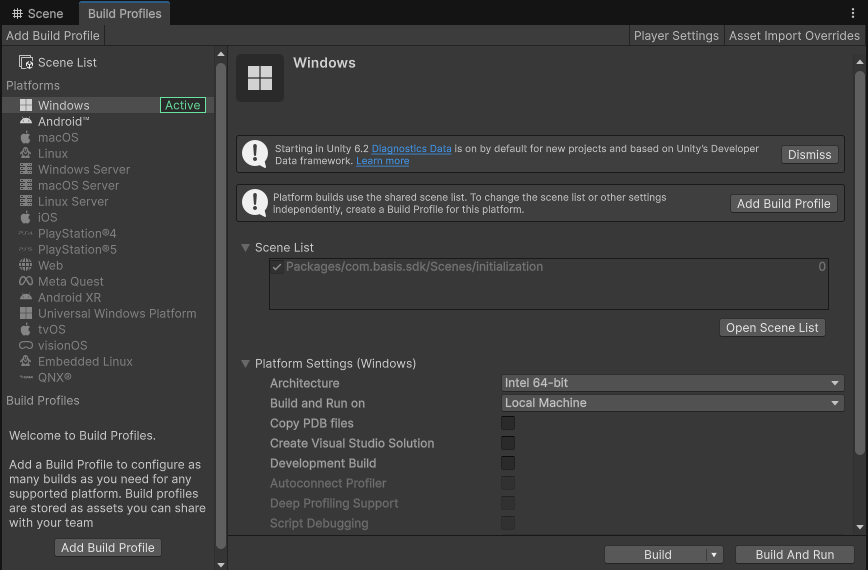868x570 pixels.
Task: Click the Windows Server icon
Action: (25, 169)
